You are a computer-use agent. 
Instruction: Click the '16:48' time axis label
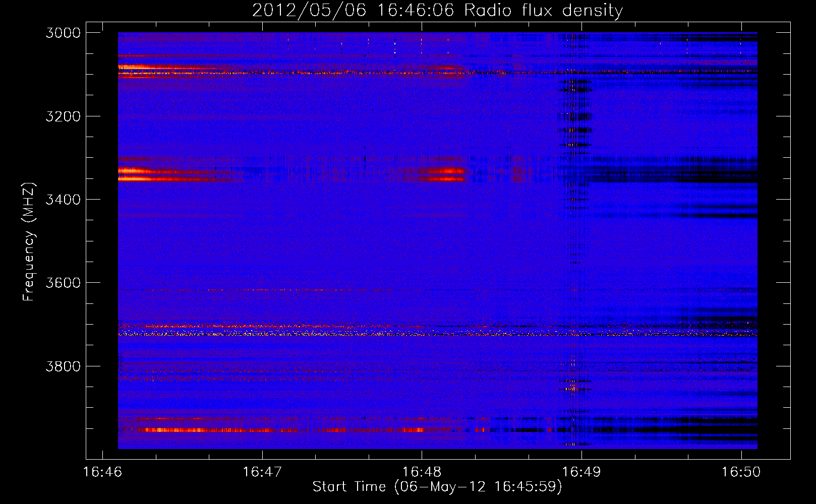422,472
